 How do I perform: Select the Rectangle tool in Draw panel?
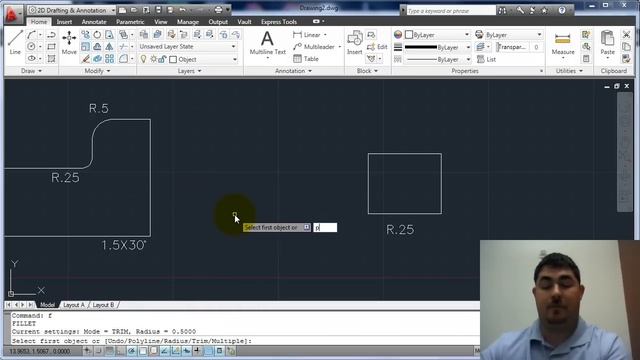(x=51, y=47)
